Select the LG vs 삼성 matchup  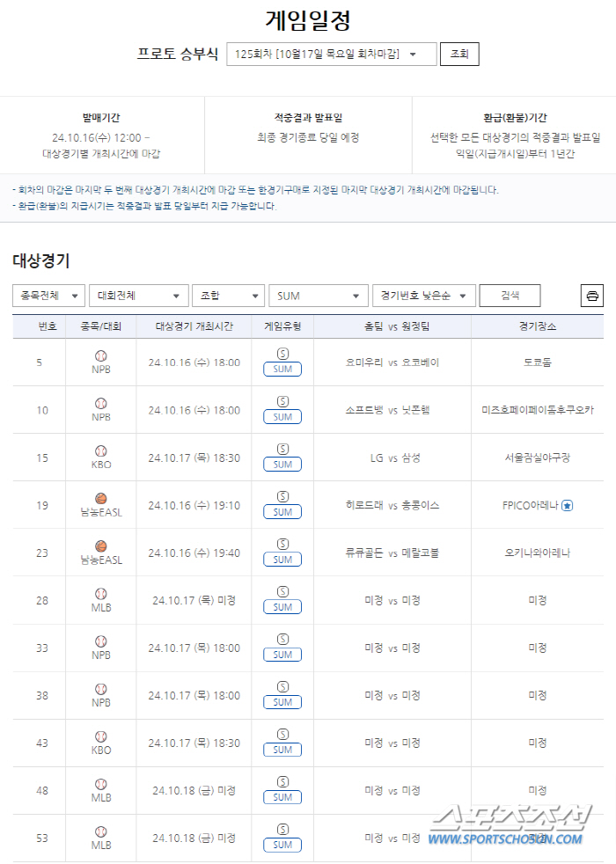coord(392,458)
